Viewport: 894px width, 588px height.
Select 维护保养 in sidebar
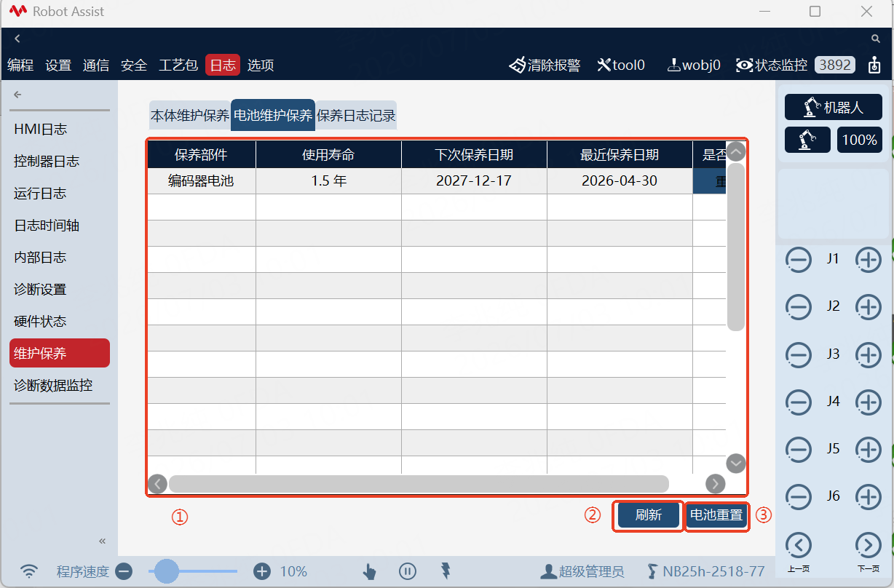point(60,353)
